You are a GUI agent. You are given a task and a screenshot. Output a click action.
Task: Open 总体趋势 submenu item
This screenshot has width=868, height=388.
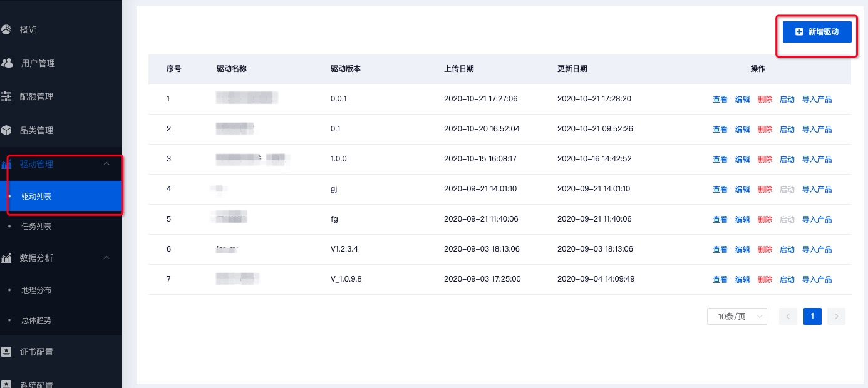coord(36,320)
